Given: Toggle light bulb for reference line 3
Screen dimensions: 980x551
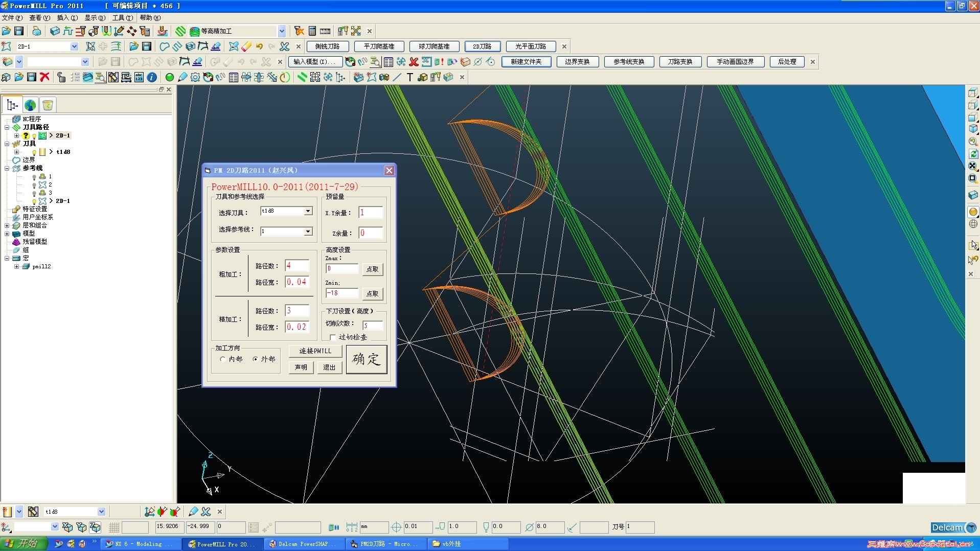Looking at the screenshot, I should point(34,193).
